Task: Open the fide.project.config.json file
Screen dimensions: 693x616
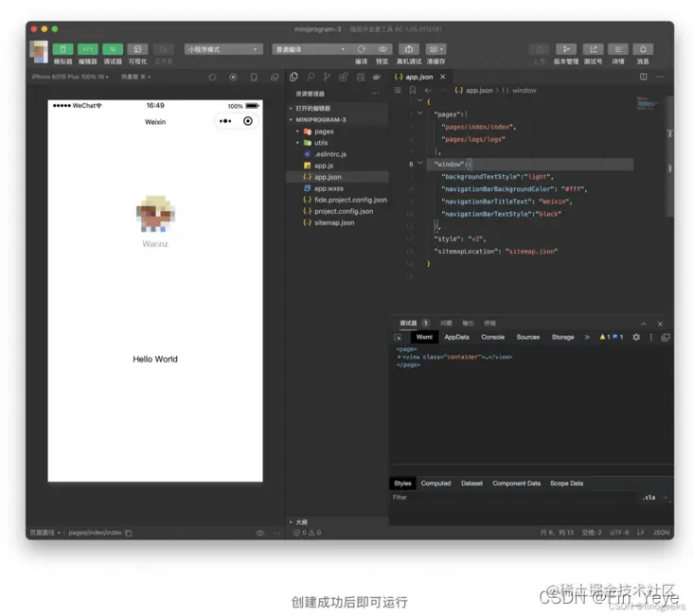Action: [x=338, y=201]
